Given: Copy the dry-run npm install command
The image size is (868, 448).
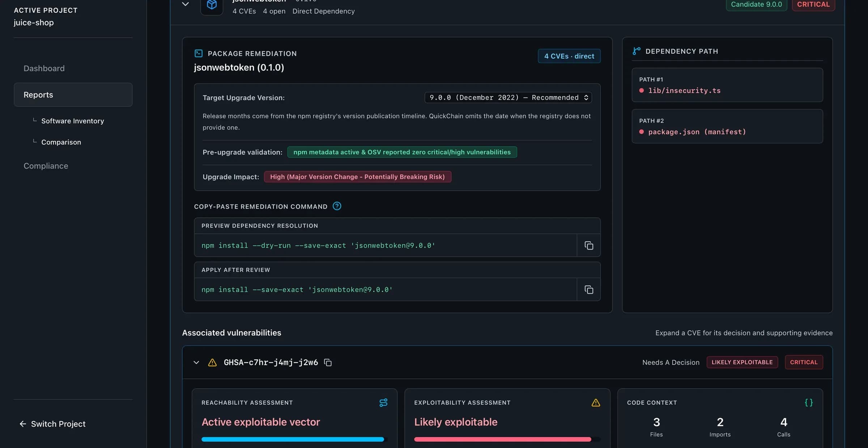Looking at the screenshot, I should [x=589, y=245].
